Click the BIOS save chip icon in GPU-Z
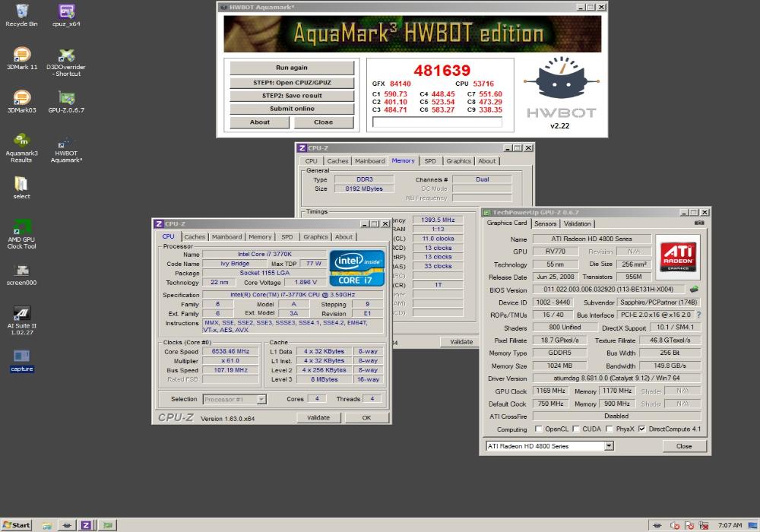 [x=694, y=290]
